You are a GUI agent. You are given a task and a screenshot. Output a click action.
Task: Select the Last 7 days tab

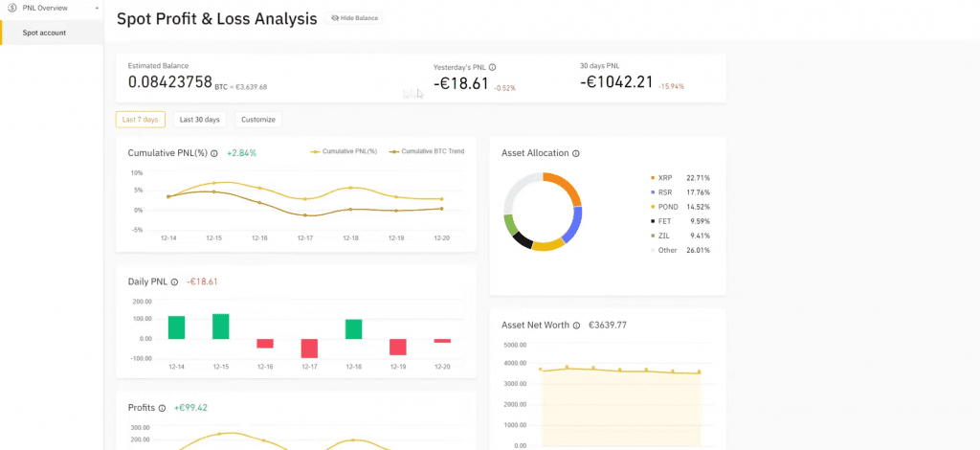coord(141,120)
